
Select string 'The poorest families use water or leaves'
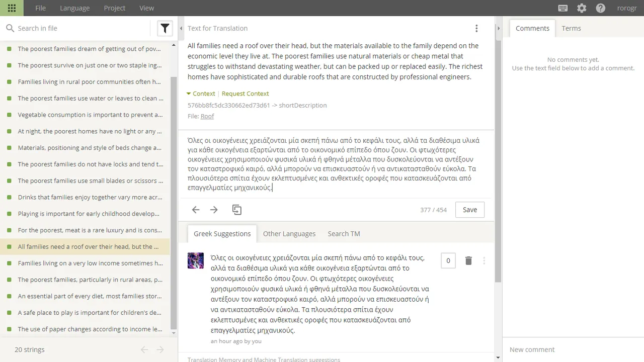[86, 99]
